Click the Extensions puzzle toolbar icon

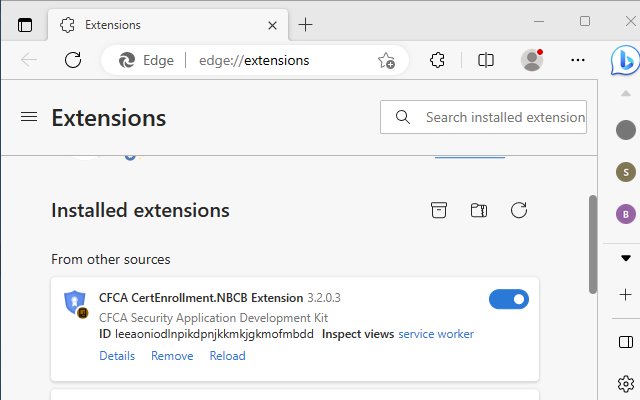point(437,60)
